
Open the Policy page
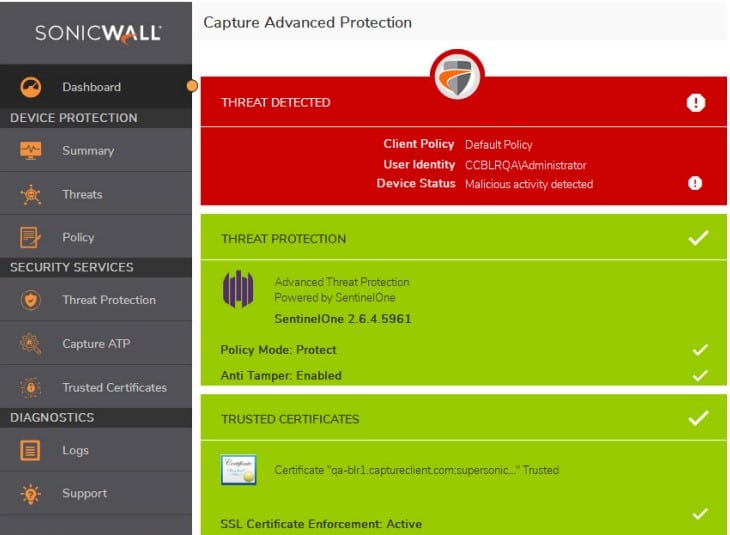(95, 237)
